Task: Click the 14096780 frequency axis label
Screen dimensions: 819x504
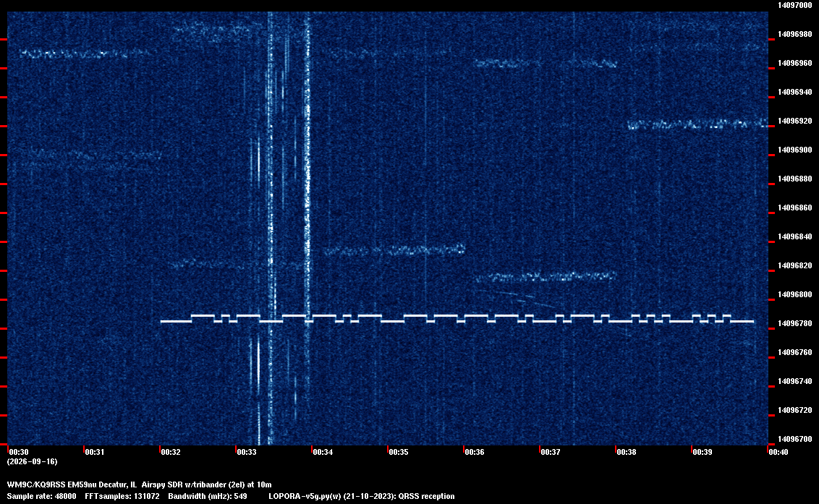Action: point(795,323)
